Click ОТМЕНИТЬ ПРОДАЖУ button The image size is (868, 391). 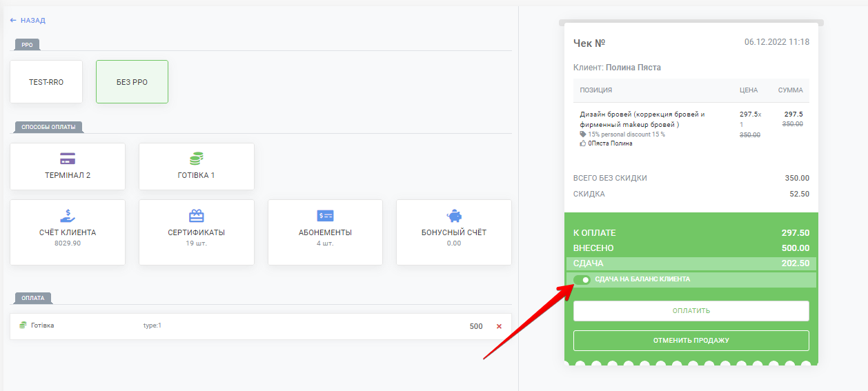pos(691,341)
